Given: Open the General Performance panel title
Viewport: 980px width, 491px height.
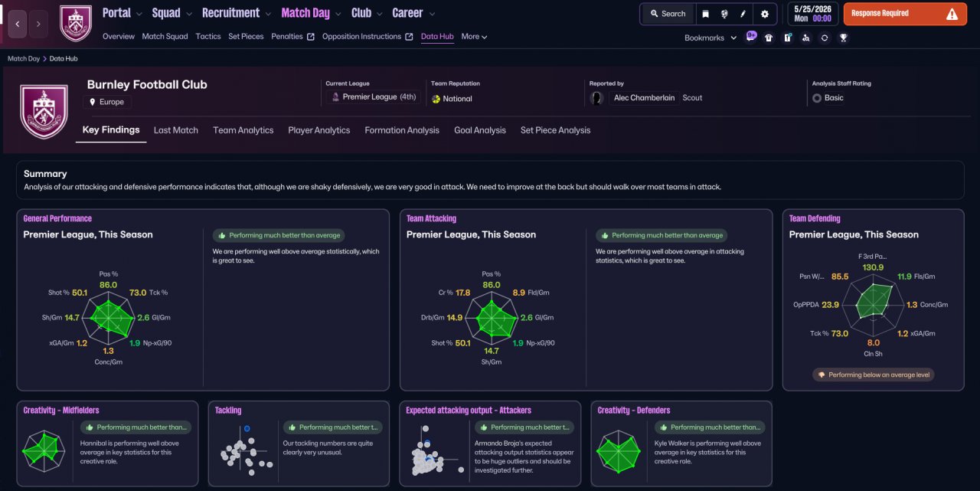Looking at the screenshot, I should coord(57,218).
